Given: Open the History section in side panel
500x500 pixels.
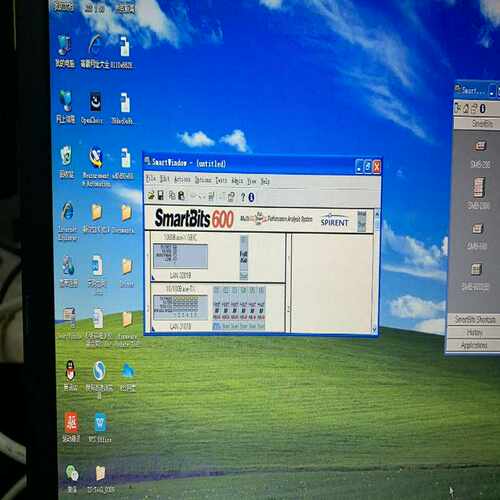Looking at the screenshot, I should pos(473,332).
